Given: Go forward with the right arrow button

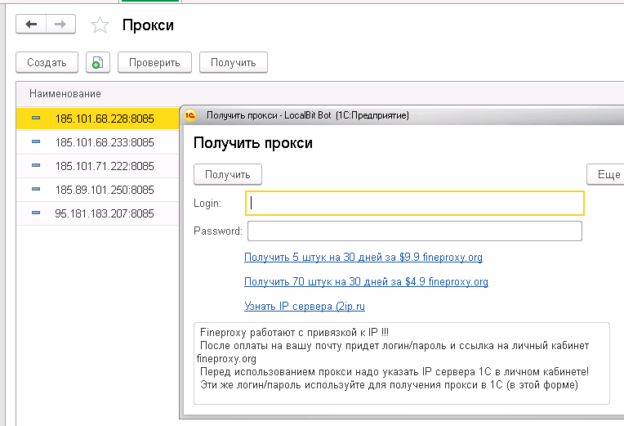Looking at the screenshot, I should click(61, 24).
